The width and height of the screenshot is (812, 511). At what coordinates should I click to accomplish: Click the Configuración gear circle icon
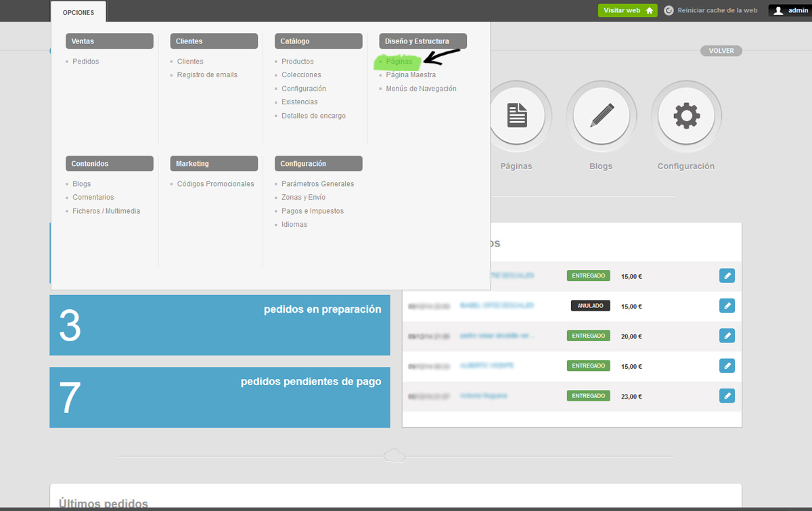[686, 116]
